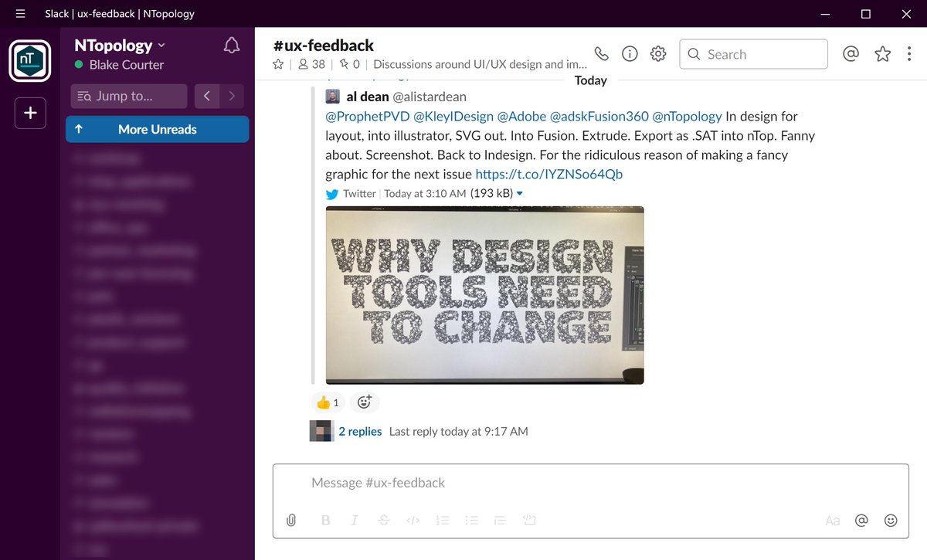Open al dean's avatar image
The height and width of the screenshot is (560, 927).
[x=332, y=97]
